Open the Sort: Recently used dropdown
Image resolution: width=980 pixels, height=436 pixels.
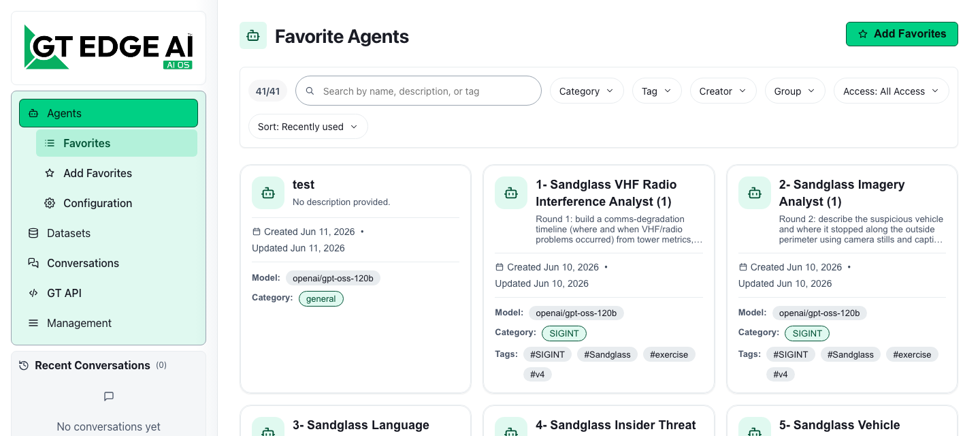[x=308, y=127]
